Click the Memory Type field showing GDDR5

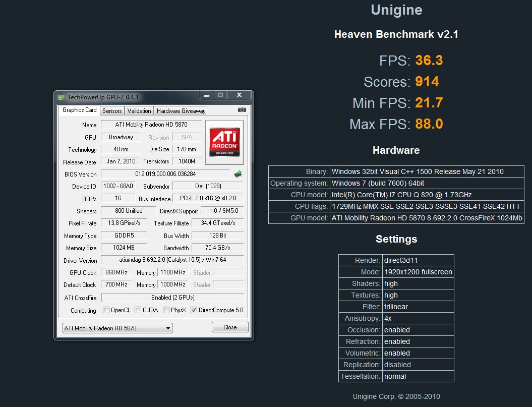pos(124,236)
